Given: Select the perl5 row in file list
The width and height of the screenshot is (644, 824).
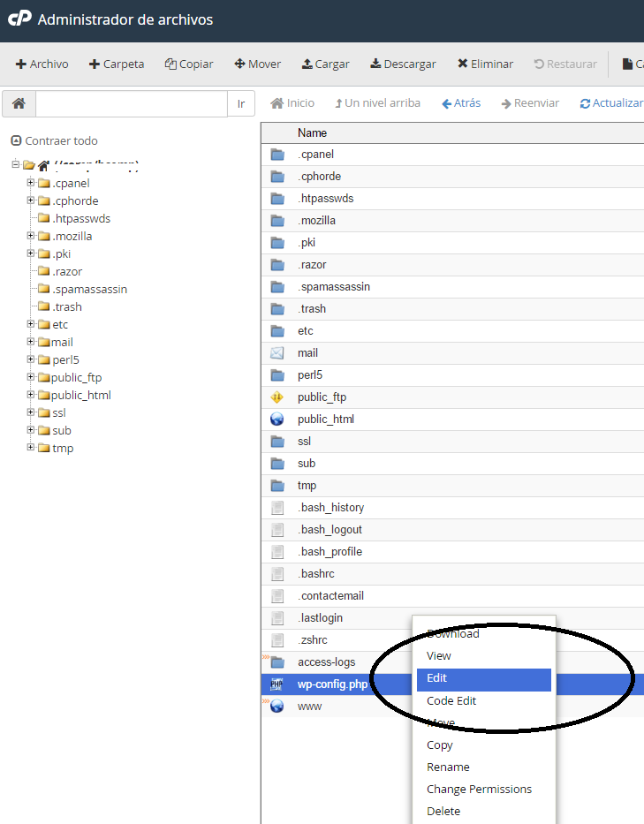Looking at the screenshot, I should pyautogui.click(x=452, y=375).
